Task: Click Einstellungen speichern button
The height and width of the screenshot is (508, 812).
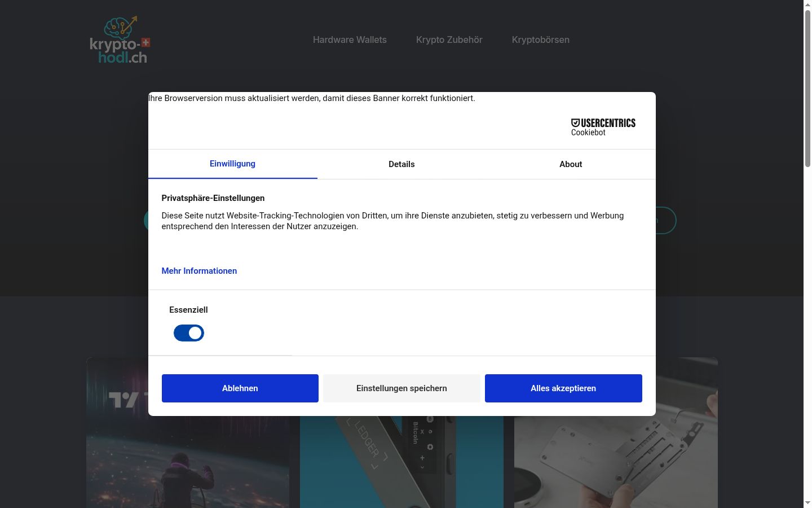Action: (x=401, y=388)
